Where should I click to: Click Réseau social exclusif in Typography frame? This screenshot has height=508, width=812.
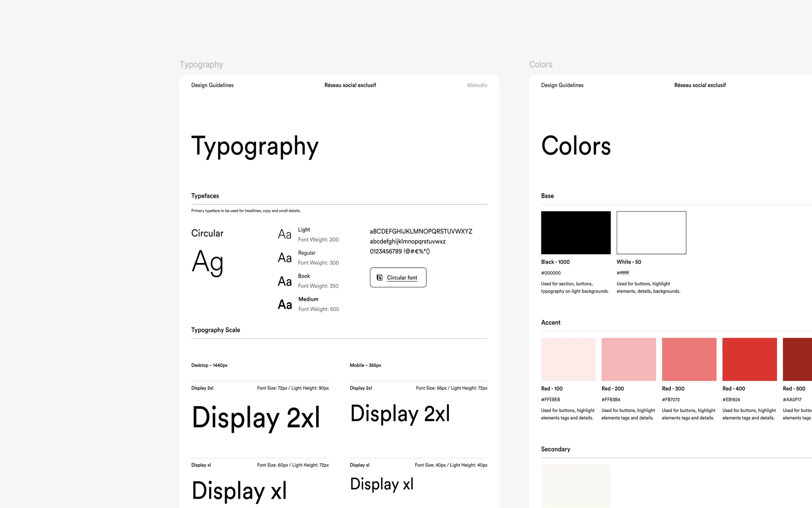click(350, 85)
